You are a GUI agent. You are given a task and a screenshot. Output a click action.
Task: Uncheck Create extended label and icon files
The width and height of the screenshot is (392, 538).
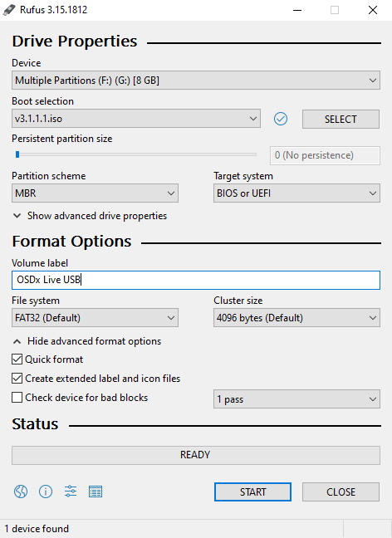pyautogui.click(x=17, y=379)
